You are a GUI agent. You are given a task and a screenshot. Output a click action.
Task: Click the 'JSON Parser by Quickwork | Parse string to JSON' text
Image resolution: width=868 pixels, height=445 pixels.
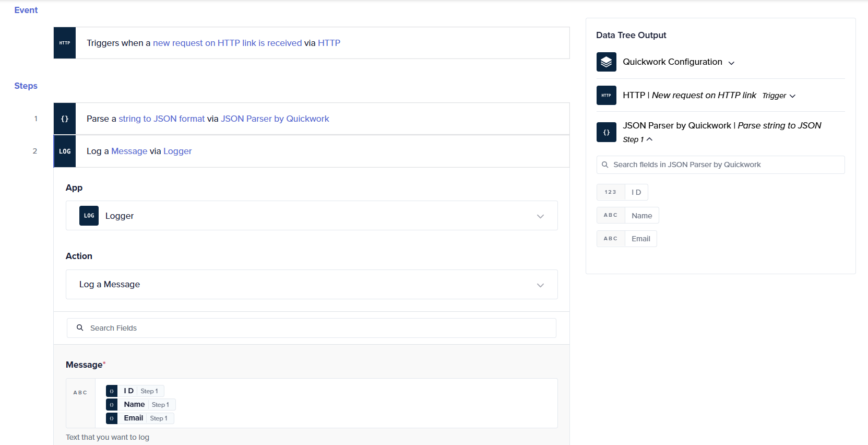click(722, 125)
